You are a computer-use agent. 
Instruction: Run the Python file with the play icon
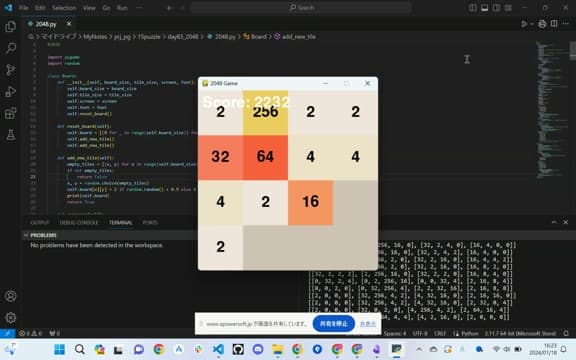point(524,24)
